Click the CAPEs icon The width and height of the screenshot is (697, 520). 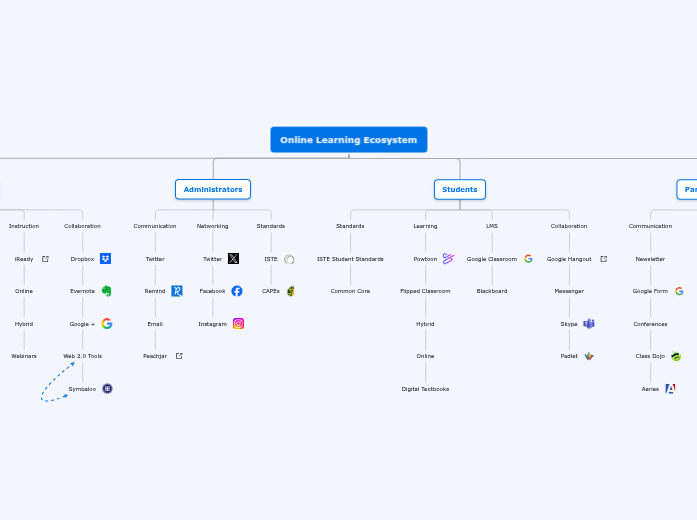pyautogui.click(x=291, y=291)
